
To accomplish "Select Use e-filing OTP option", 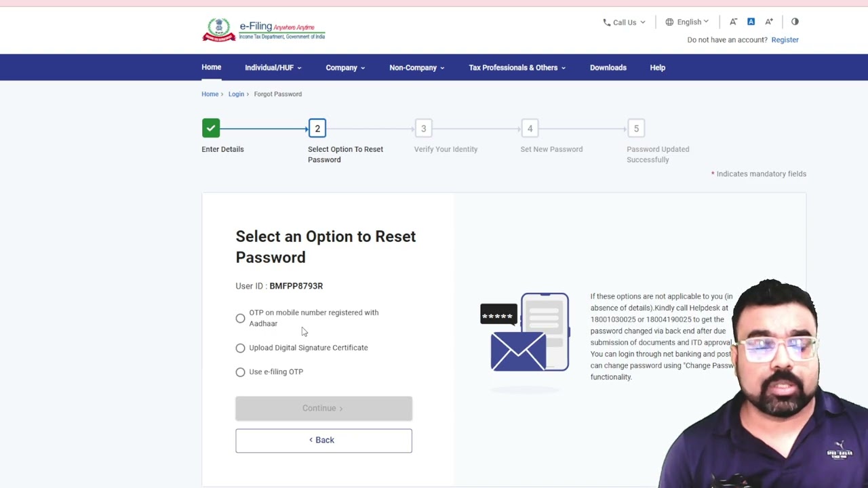I will 240,372.
